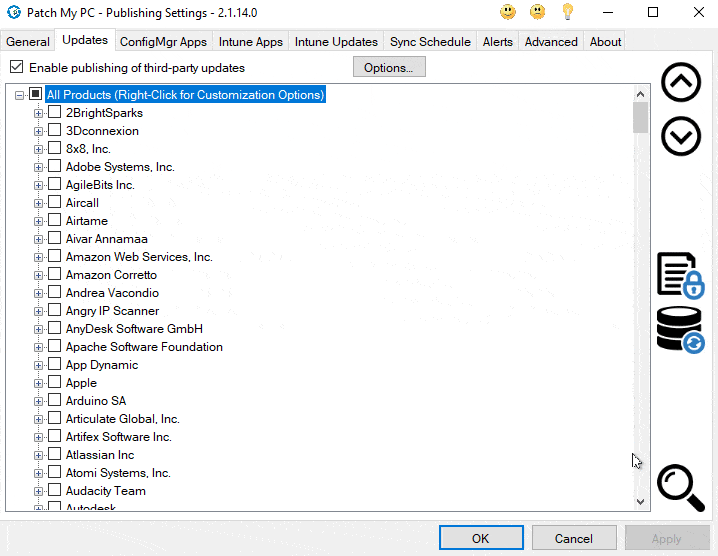Click the Apply button
Image resolution: width=718 pixels, height=556 pixels.
[667, 538]
